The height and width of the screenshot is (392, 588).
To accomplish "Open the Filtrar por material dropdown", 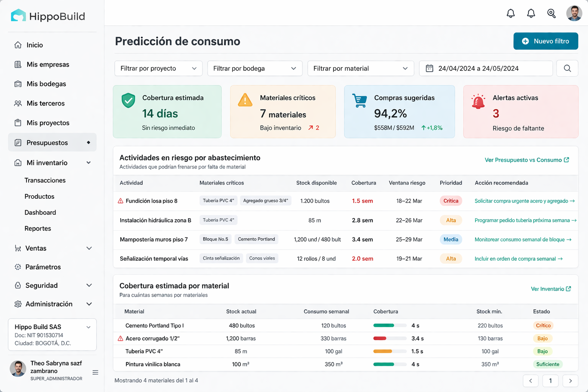I will [x=360, y=68].
